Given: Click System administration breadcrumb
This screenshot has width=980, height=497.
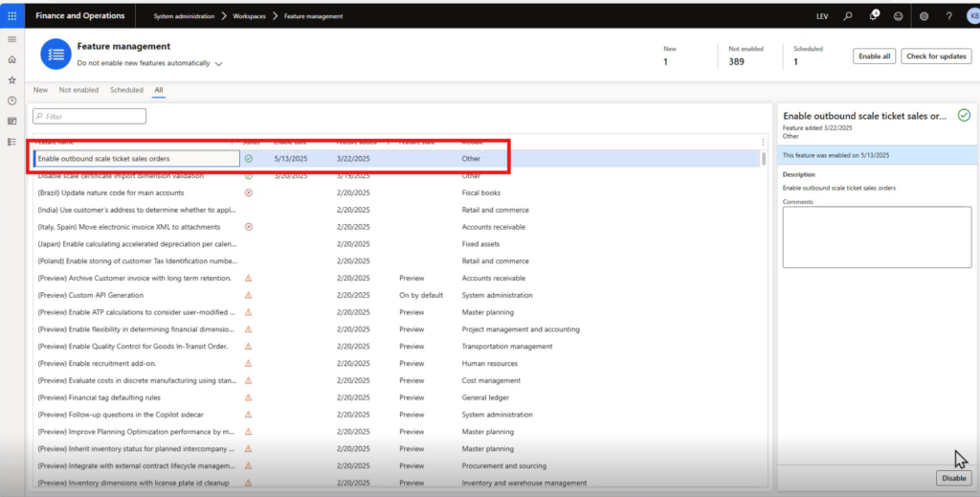Looking at the screenshot, I should (184, 16).
